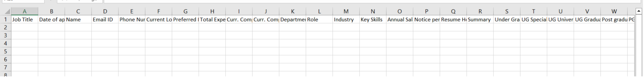Click the row 4 header number

(x=6, y=44)
